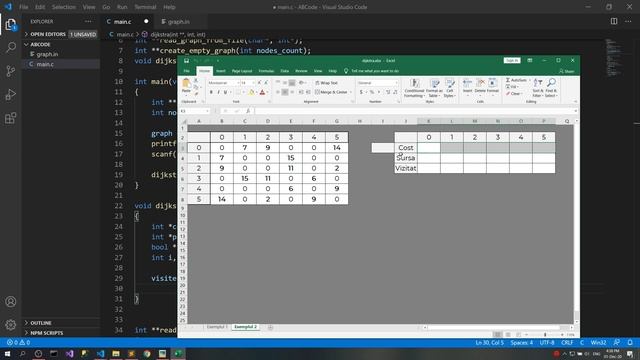
Task: Open the number format dropdown (General)
Action: pos(396,83)
